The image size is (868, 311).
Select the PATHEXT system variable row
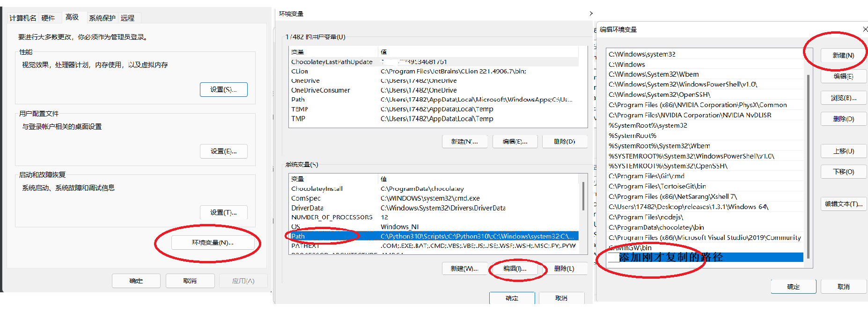coord(434,246)
